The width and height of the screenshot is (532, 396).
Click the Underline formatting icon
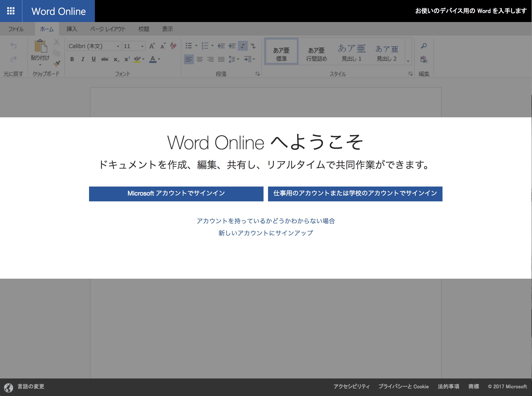(x=94, y=61)
